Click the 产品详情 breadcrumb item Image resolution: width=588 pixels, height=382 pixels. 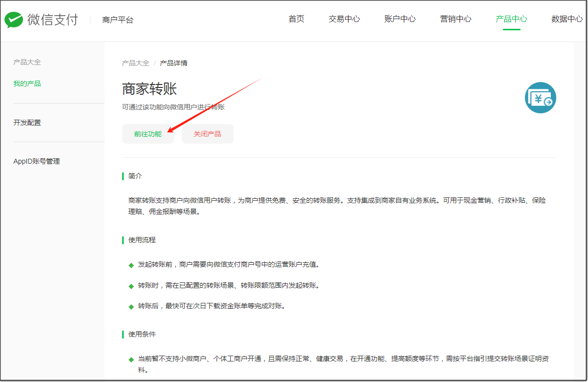pos(174,63)
